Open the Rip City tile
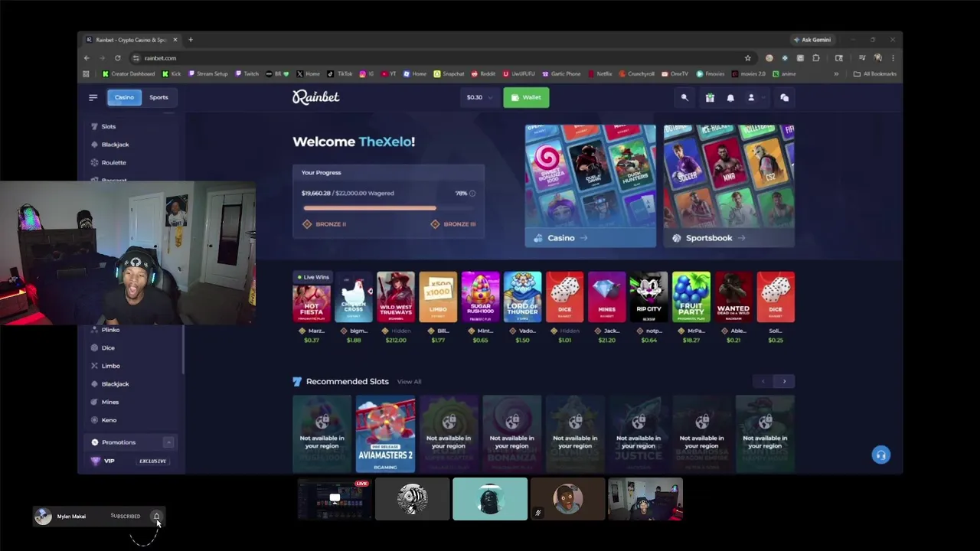This screenshot has width=980, height=551. pyautogui.click(x=648, y=297)
